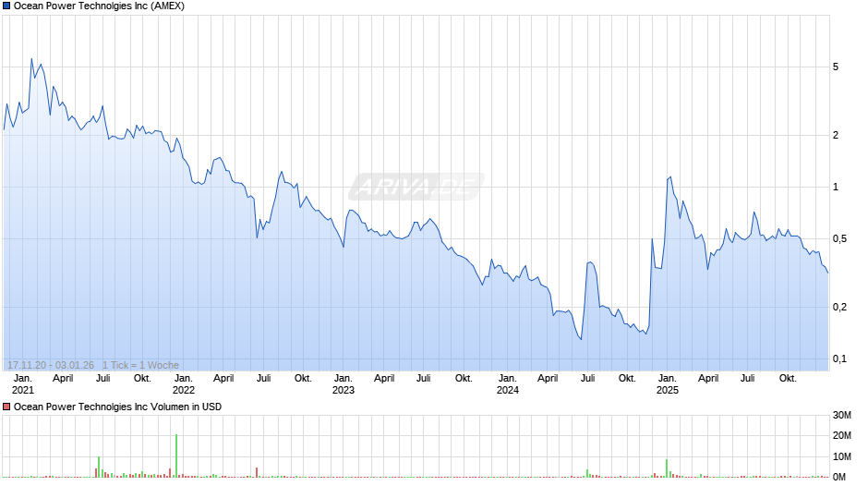
Task: Click the volume axis value '30M'
Action: click(842, 415)
